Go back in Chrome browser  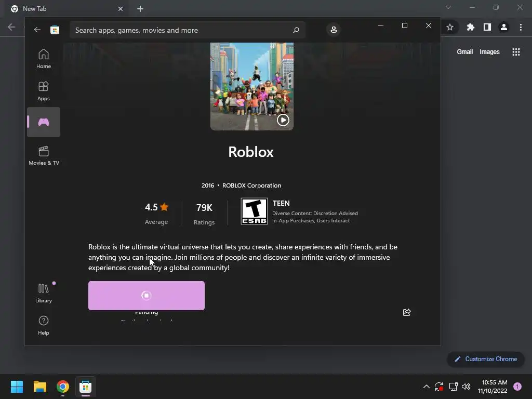[11, 27]
